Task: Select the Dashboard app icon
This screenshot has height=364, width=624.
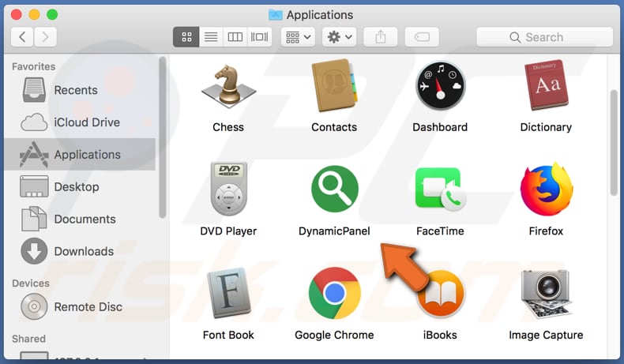Action: click(x=440, y=85)
